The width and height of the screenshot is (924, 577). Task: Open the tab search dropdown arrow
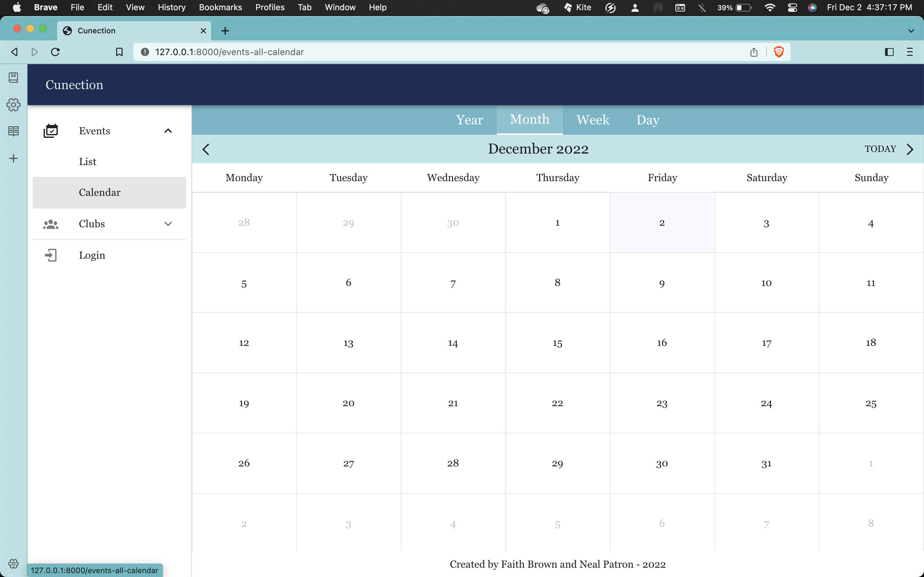pos(911,31)
